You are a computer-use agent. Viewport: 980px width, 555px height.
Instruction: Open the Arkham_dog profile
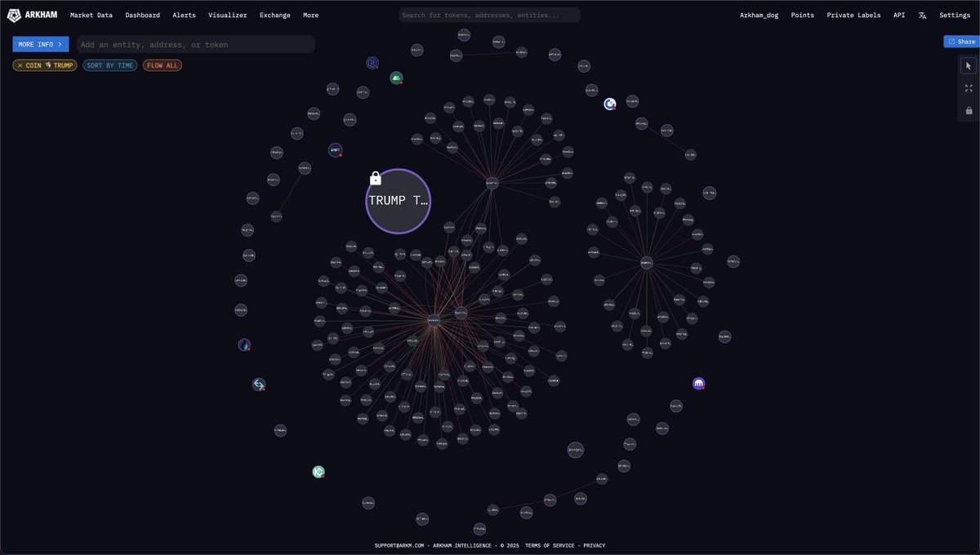pos(759,15)
